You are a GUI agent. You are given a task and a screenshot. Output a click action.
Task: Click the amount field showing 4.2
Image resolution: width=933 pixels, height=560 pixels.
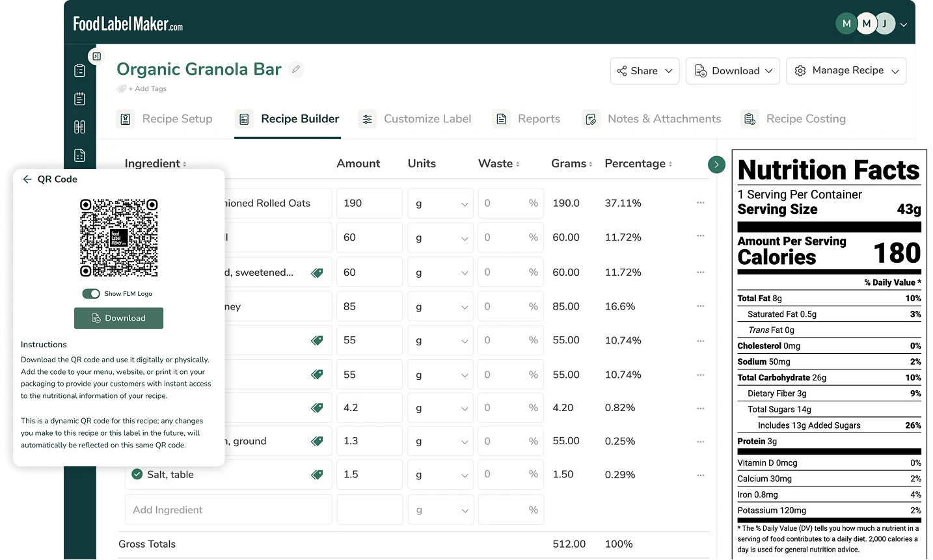click(x=370, y=408)
